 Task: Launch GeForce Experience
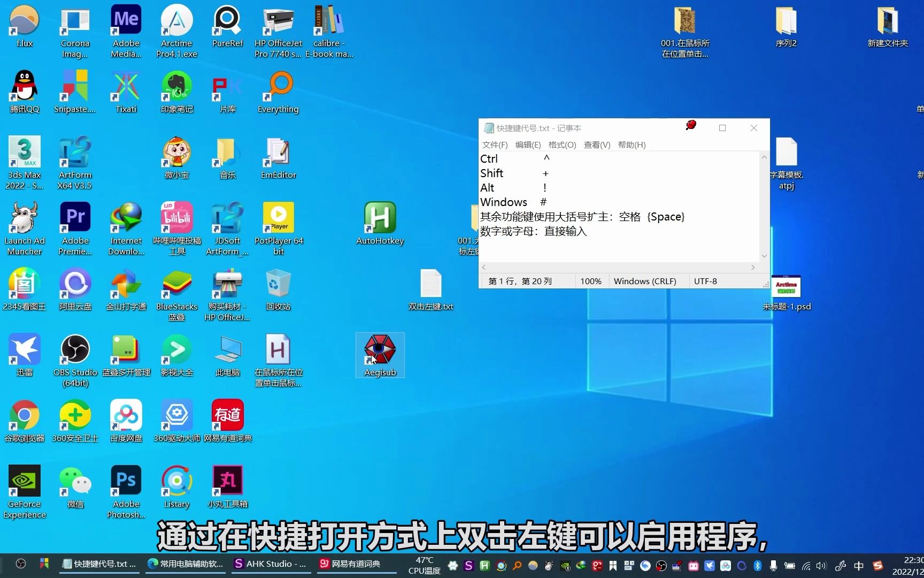(25, 481)
